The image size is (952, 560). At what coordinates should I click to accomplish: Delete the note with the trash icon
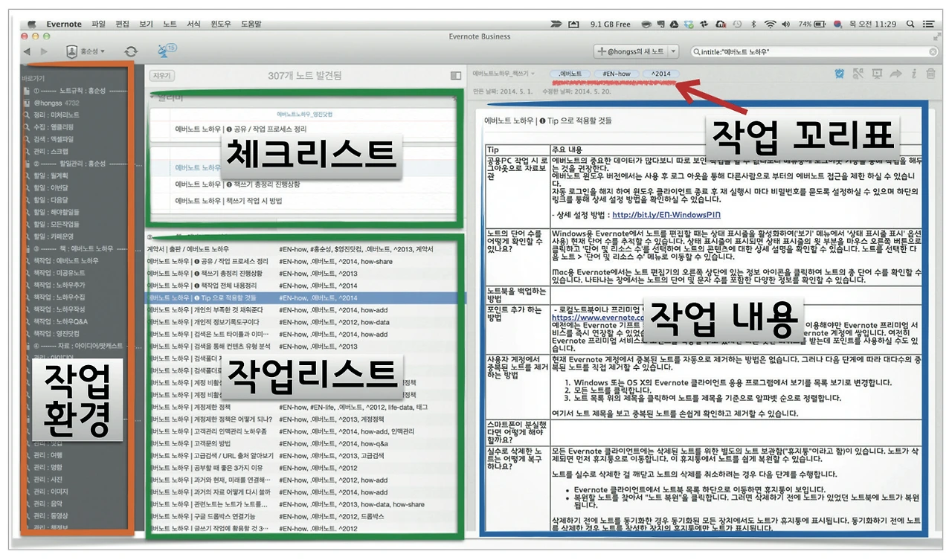tap(932, 74)
